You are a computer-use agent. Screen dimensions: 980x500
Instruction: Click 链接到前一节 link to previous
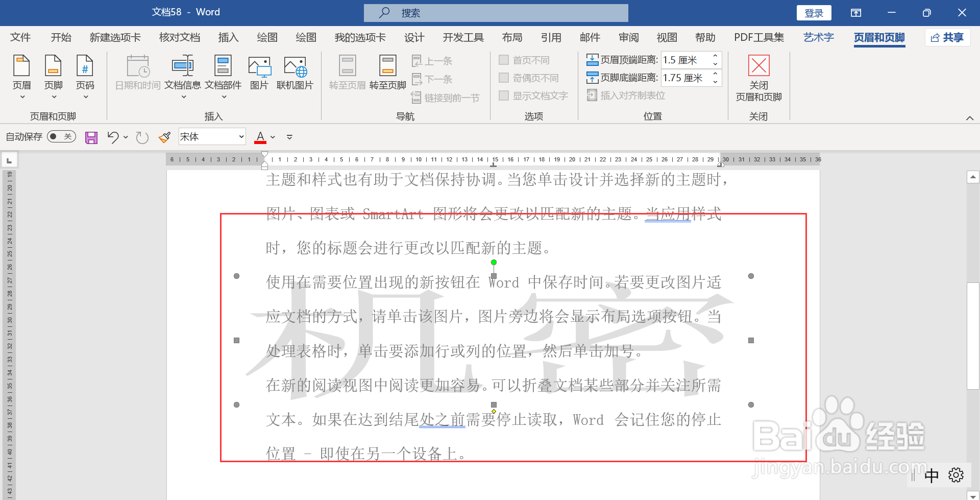pyautogui.click(x=445, y=98)
